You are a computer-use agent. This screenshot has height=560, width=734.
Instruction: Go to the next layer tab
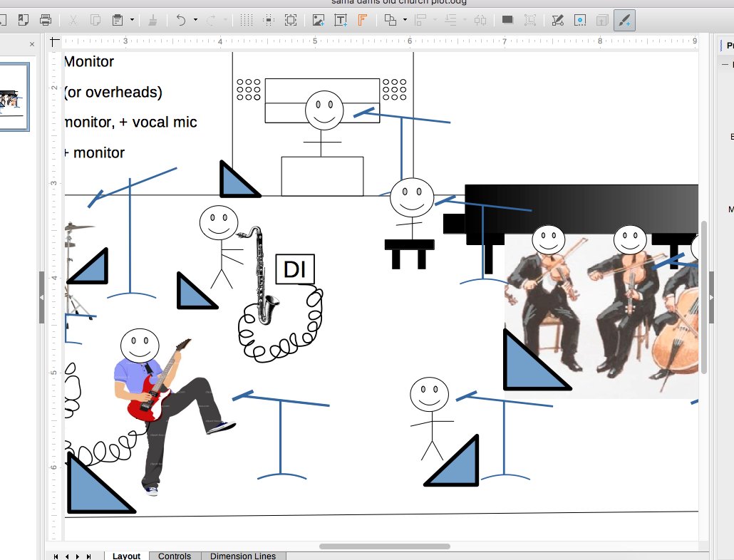(x=78, y=556)
